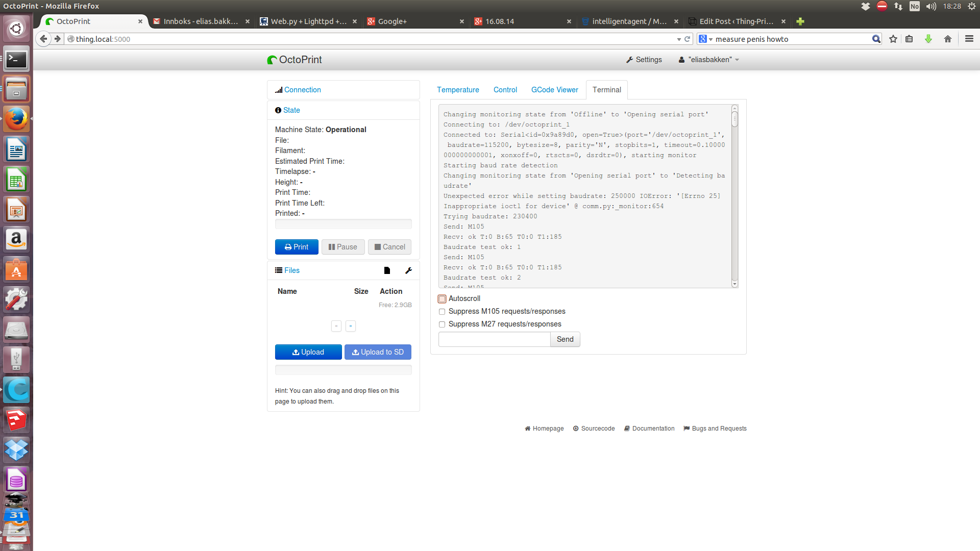
Task: Open the Terminal from the launcher
Action: tap(16, 60)
